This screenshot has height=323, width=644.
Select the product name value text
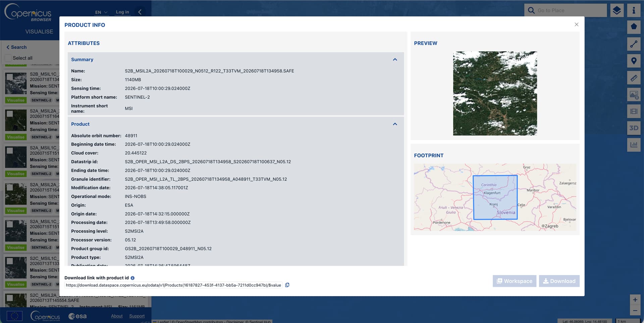coord(209,71)
